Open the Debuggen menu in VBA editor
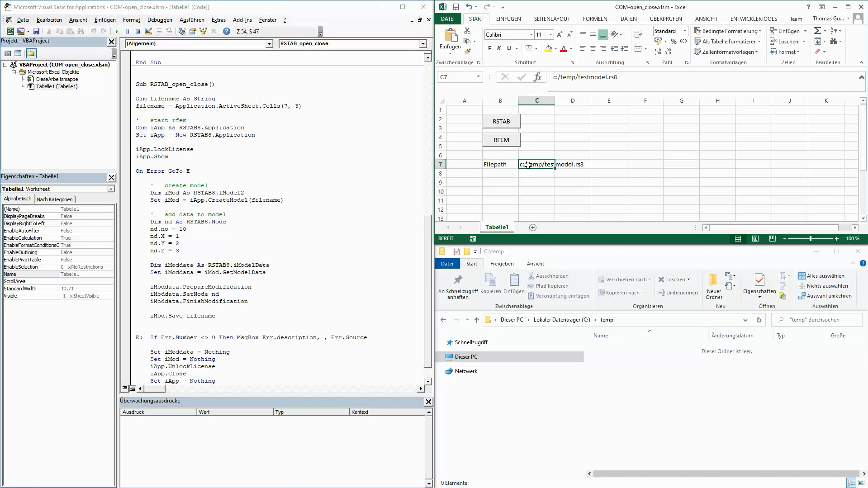868x488 pixels. pyautogui.click(x=160, y=19)
